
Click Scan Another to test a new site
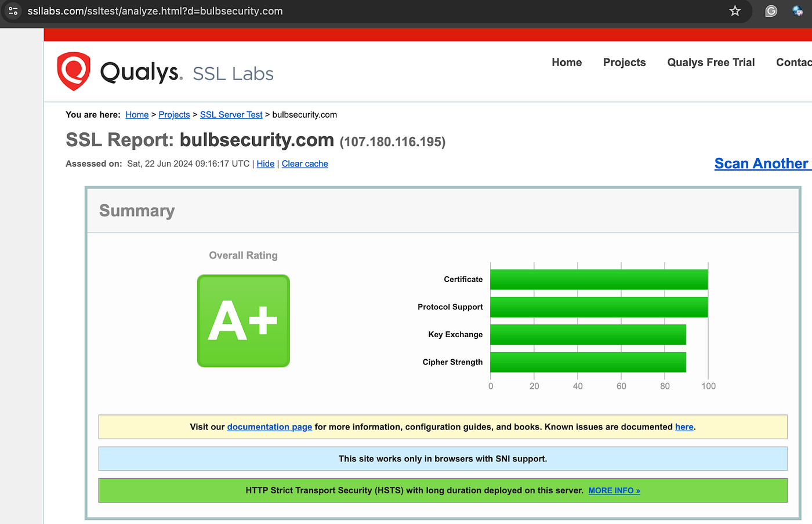pos(762,163)
